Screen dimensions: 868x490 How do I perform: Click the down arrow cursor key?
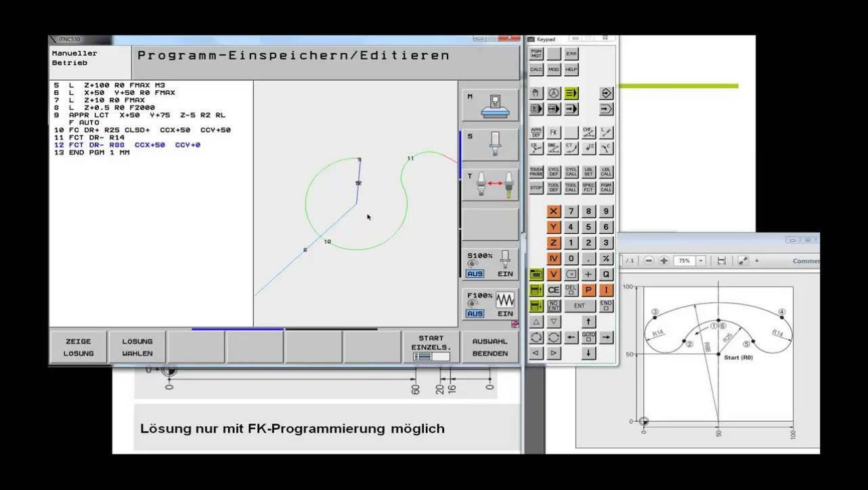pos(589,353)
